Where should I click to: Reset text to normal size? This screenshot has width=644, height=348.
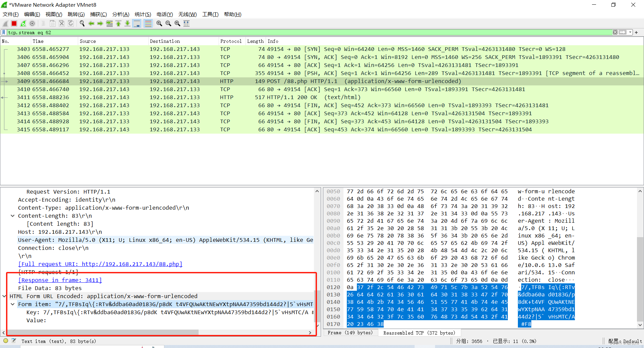[x=177, y=23]
